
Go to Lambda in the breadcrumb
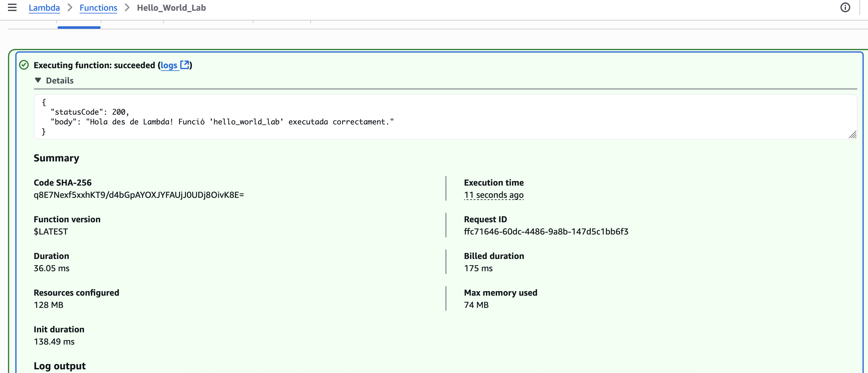pos(44,8)
